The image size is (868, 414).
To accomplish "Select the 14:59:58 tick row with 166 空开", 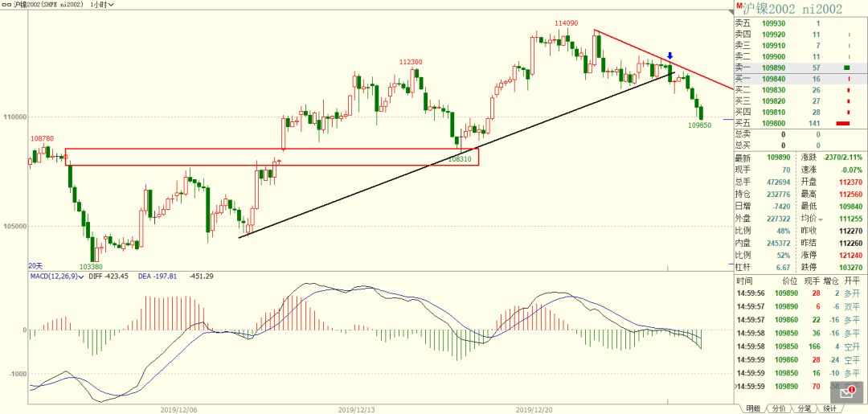I will tap(800, 346).
